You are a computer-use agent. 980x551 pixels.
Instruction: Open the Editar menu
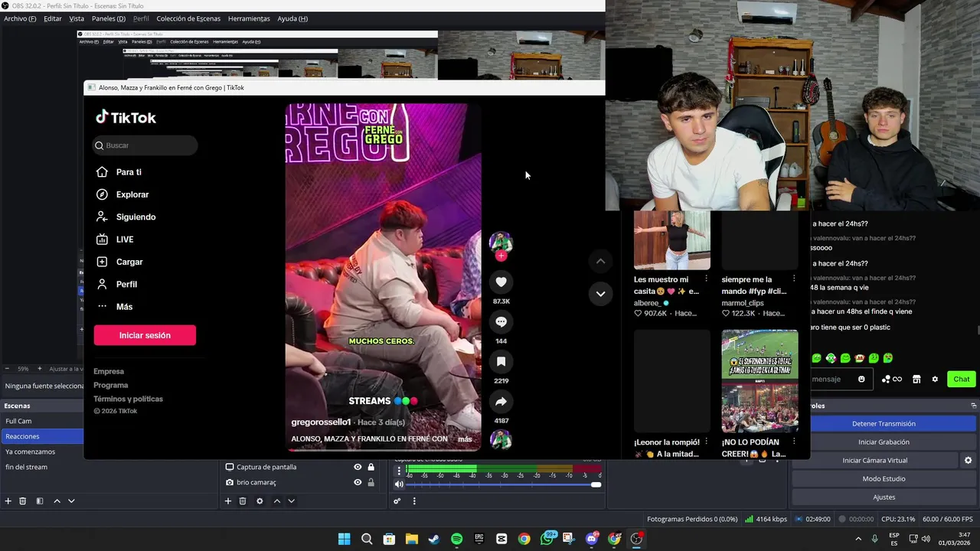(53, 18)
